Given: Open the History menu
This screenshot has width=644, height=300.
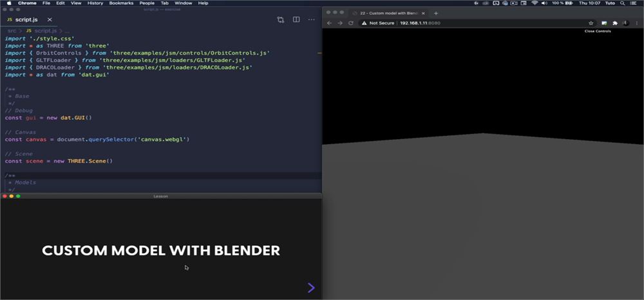Looking at the screenshot, I should pyautogui.click(x=95, y=3).
